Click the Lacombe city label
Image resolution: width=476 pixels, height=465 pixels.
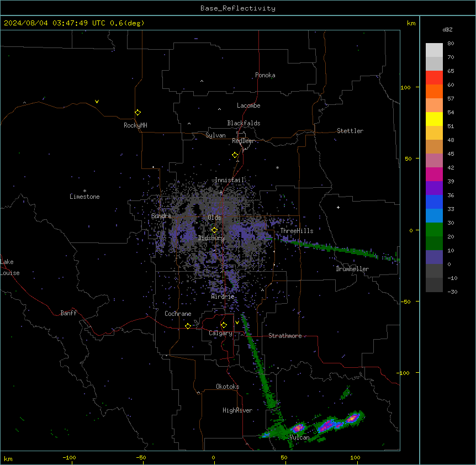248,105
